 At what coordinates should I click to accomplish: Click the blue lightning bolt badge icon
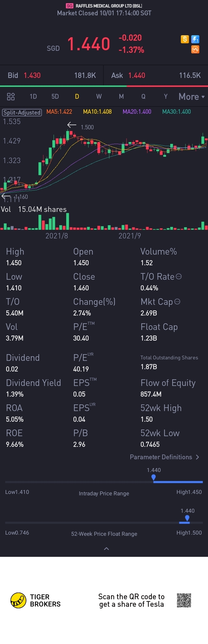[195, 39]
